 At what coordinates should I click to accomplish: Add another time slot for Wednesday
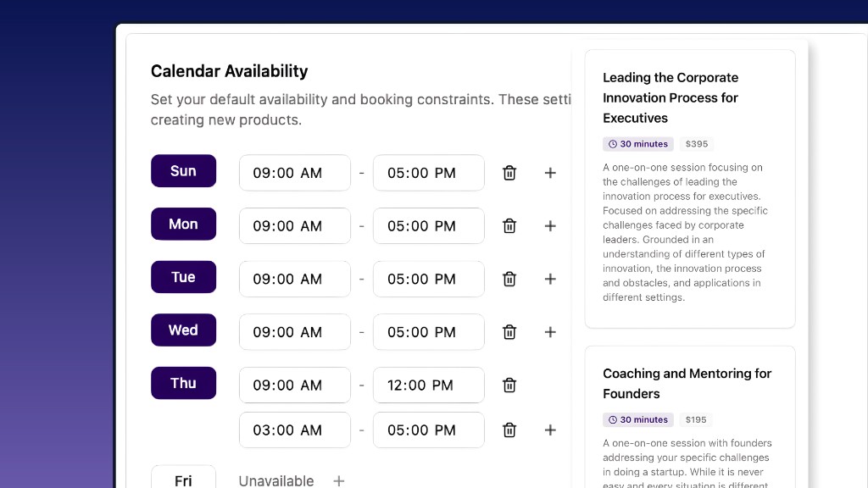(549, 332)
